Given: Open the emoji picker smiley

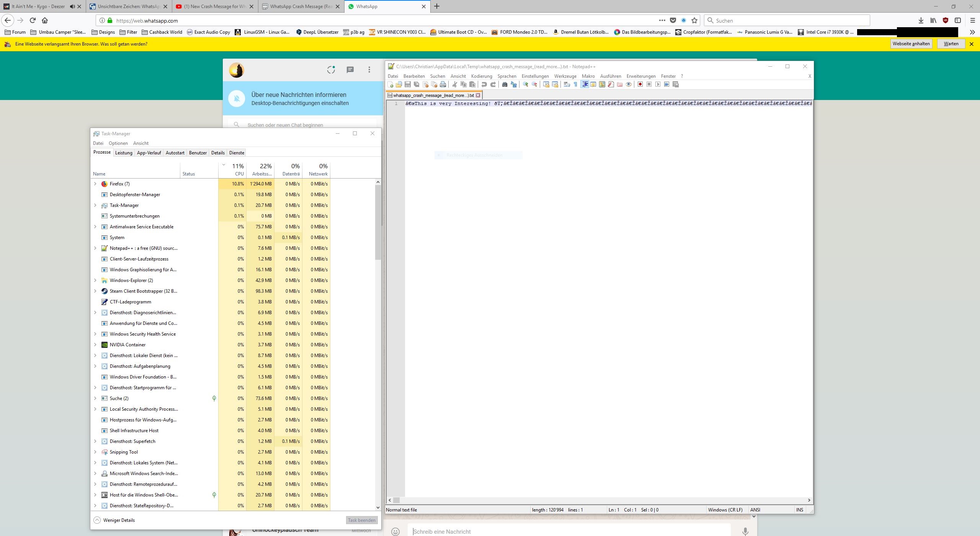Looking at the screenshot, I should point(395,531).
